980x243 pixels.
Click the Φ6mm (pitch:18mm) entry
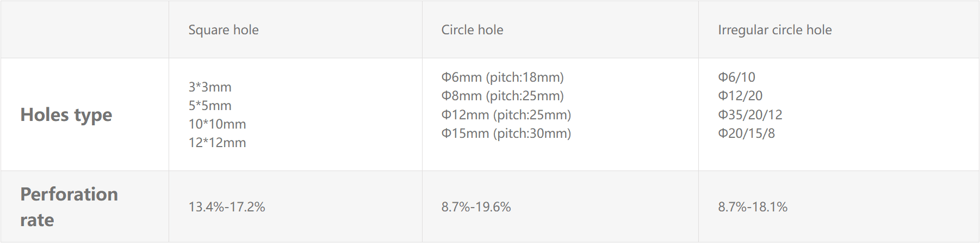(503, 77)
